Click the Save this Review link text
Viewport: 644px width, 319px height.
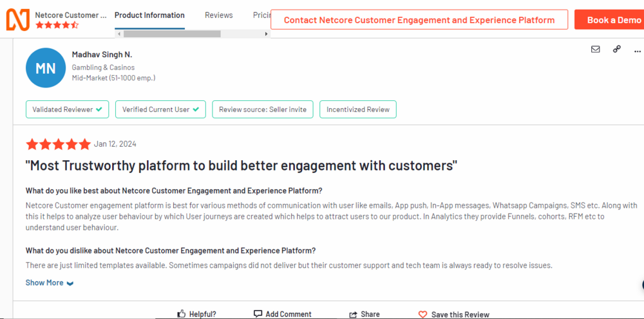[460, 314]
